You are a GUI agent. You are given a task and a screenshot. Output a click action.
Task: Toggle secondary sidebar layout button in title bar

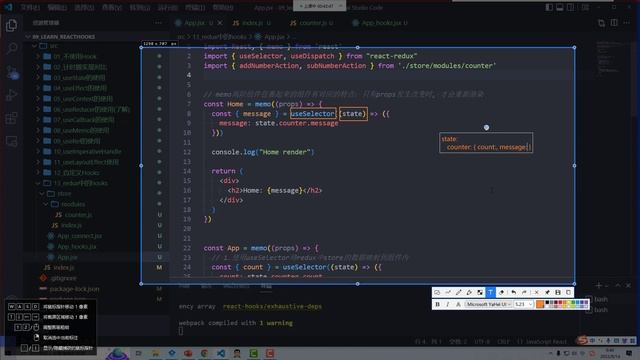click(571, 7)
